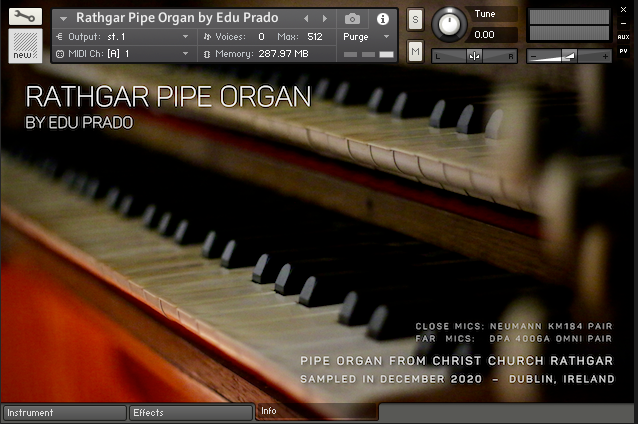This screenshot has width=638, height=424.
Task: Increase volume with the plus icon
Action: [x=606, y=56]
